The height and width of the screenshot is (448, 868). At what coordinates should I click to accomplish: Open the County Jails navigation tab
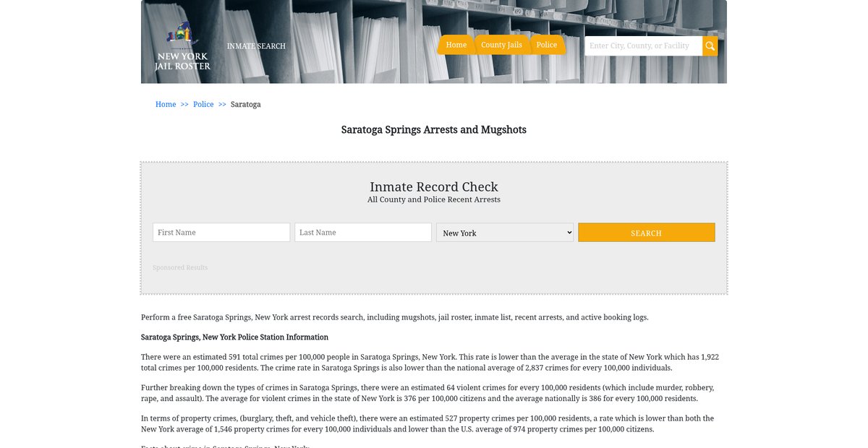[501, 45]
